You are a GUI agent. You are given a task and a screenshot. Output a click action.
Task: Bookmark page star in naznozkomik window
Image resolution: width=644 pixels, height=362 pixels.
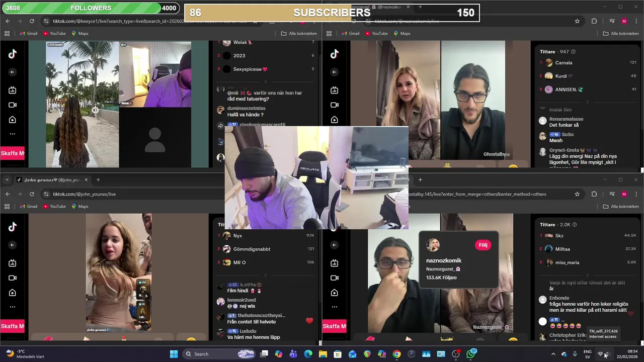(x=577, y=21)
